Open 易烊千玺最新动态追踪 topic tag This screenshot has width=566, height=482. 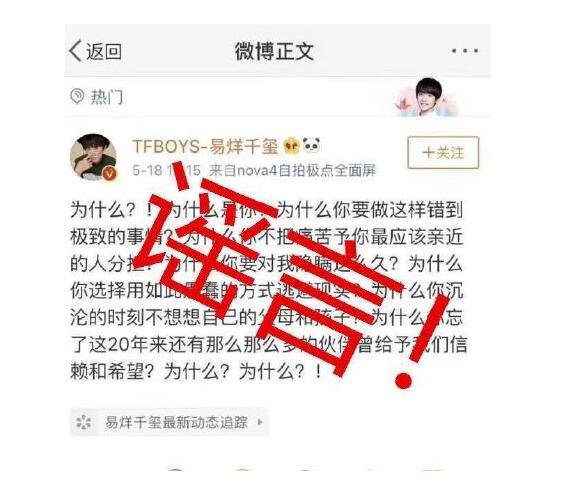(x=176, y=422)
